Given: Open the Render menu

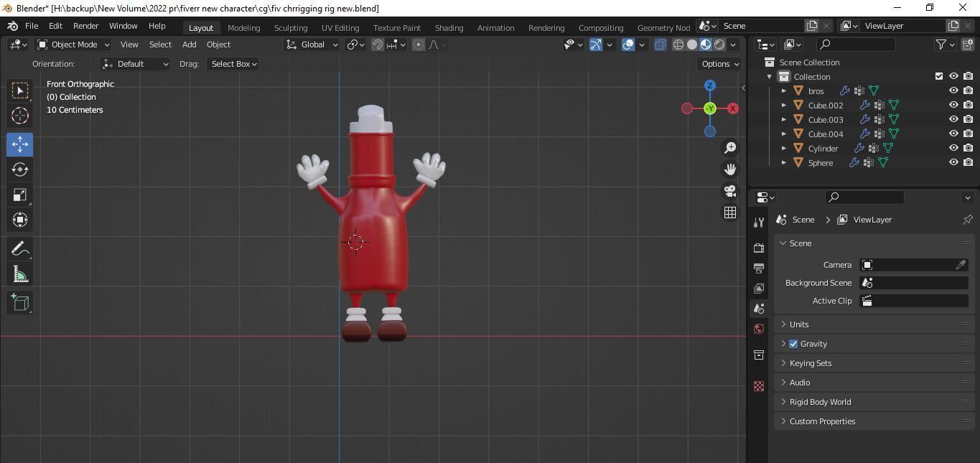Looking at the screenshot, I should pyautogui.click(x=85, y=26).
